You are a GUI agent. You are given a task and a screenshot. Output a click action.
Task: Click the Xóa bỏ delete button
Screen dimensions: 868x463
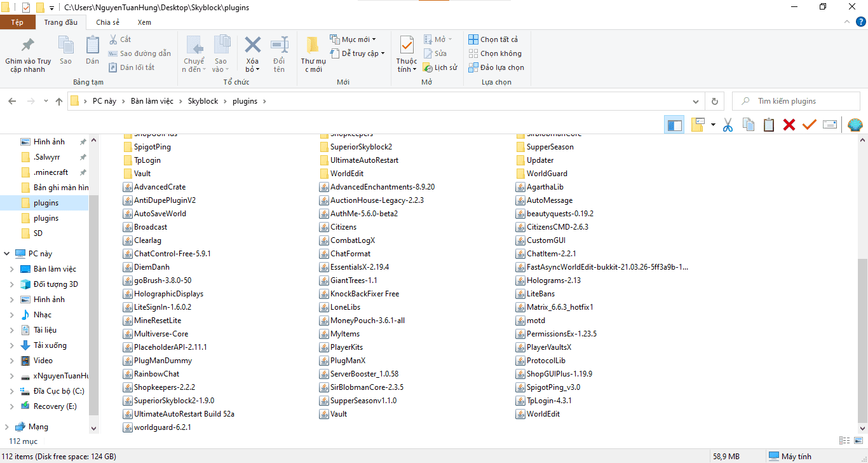click(x=253, y=54)
